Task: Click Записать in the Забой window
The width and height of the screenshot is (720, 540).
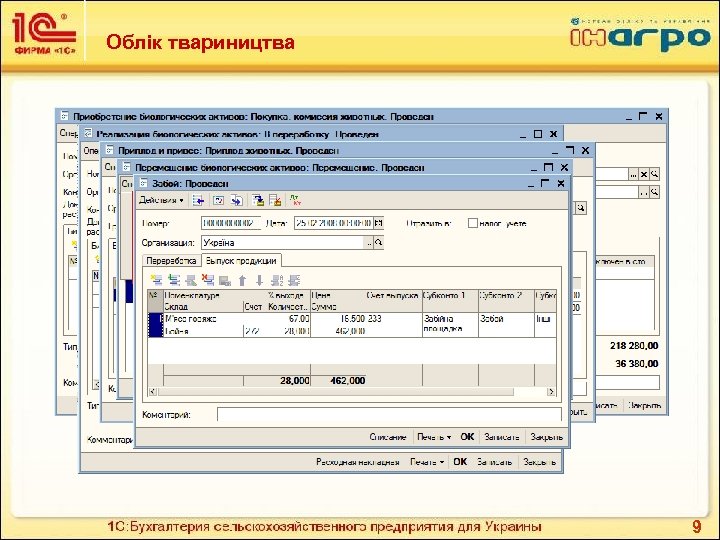Action: (x=501, y=437)
